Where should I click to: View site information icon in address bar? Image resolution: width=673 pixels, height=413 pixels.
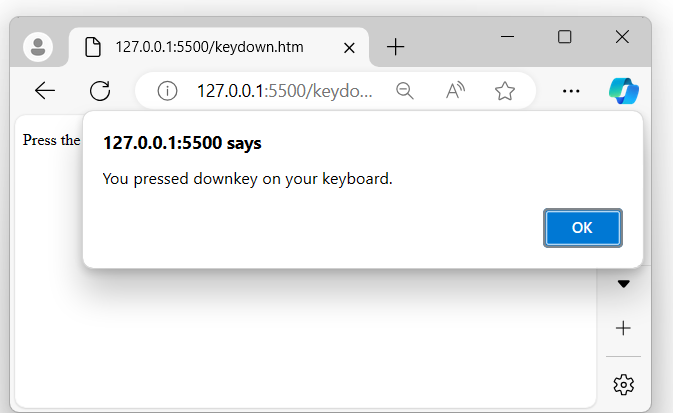167,91
